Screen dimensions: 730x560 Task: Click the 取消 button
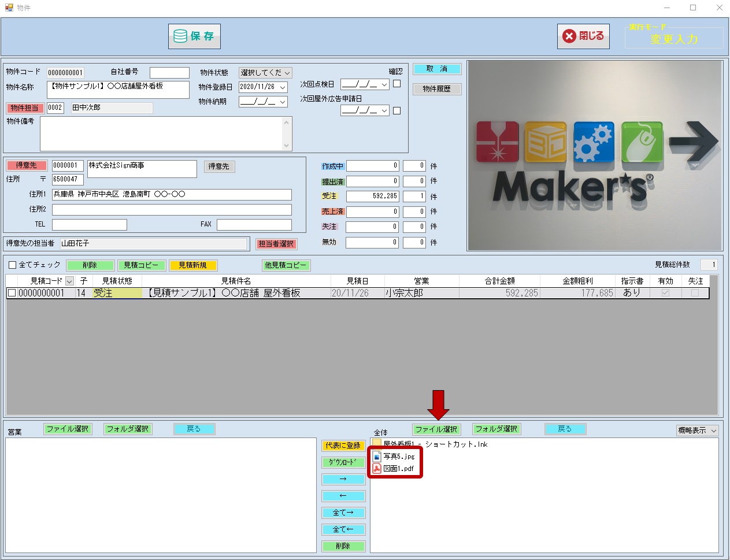pos(437,69)
